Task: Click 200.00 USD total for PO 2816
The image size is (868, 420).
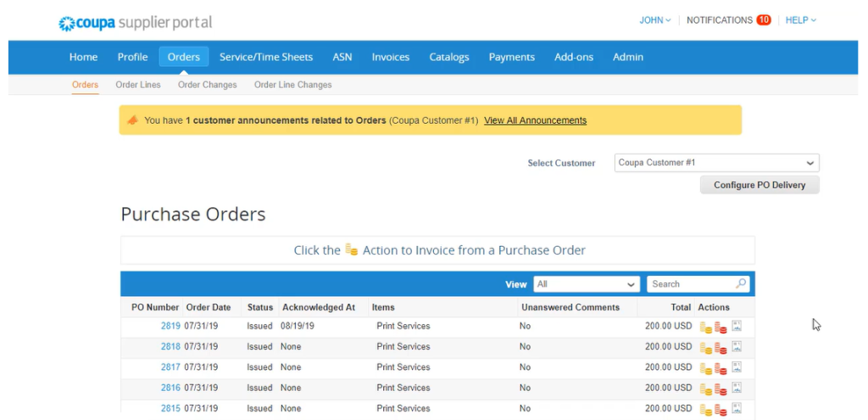Action: point(668,387)
